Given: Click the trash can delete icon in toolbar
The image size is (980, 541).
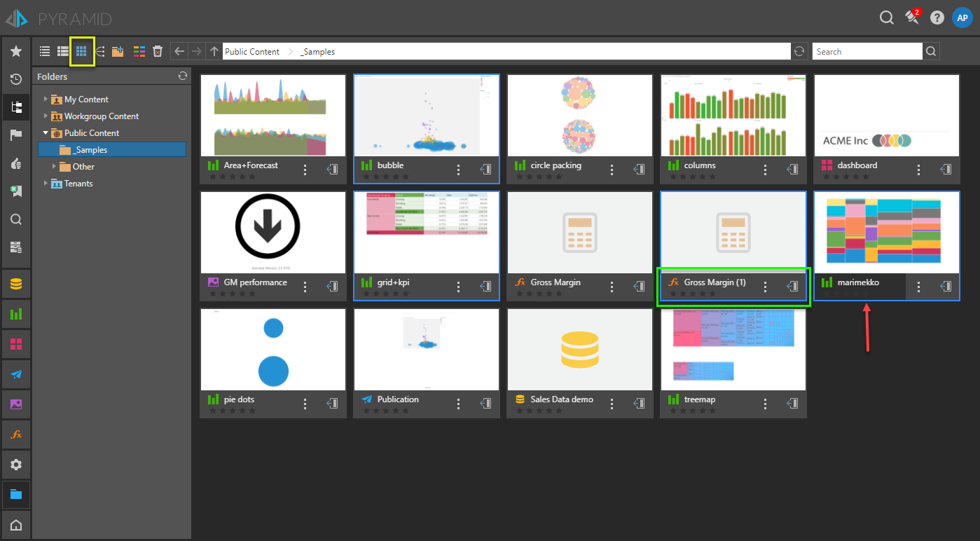Looking at the screenshot, I should [x=158, y=51].
